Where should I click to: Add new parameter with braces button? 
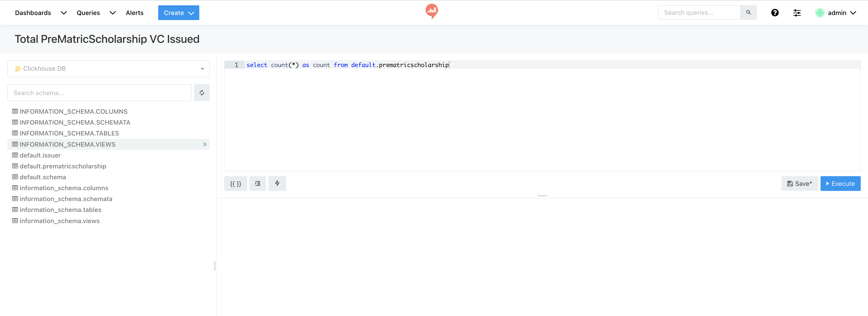pyautogui.click(x=235, y=184)
